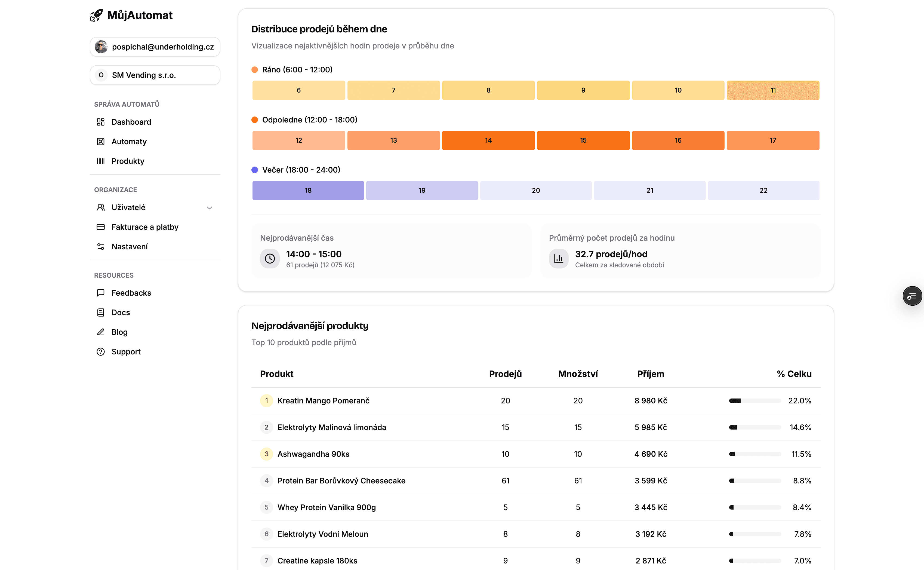Open the Uživatelé menu item
This screenshot has width=924, height=570.
click(128, 207)
